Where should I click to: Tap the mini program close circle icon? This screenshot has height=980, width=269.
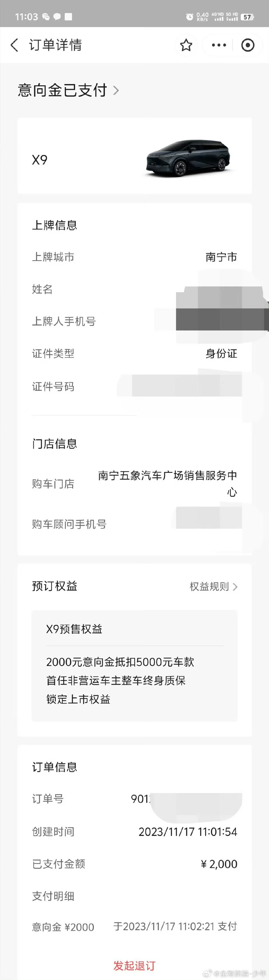(248, 45)
